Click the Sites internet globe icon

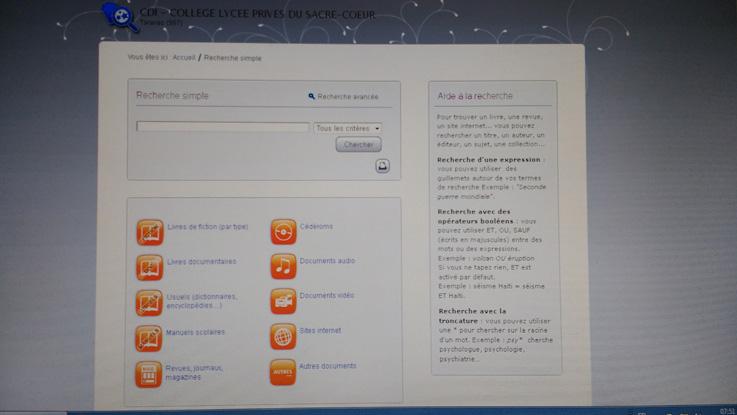coord(283,337)
